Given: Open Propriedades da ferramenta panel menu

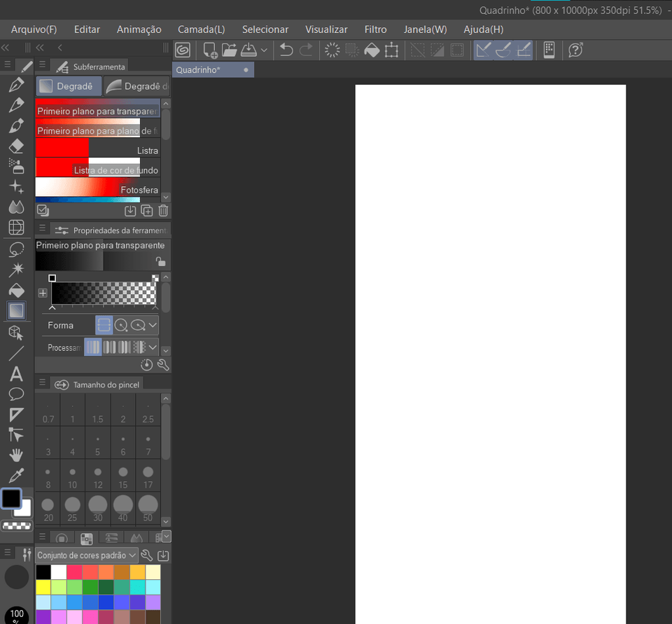Looking at the screenshot, I should point(43,228).
